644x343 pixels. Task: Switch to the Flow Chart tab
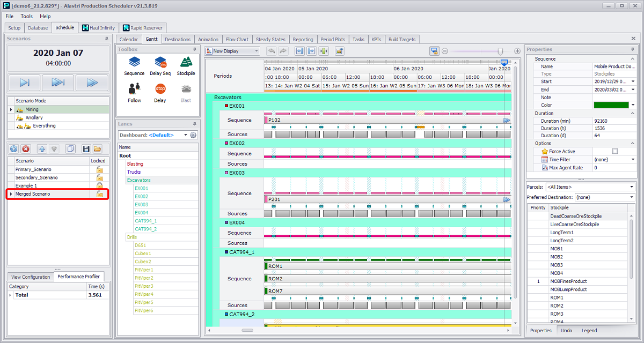[237, 40]
